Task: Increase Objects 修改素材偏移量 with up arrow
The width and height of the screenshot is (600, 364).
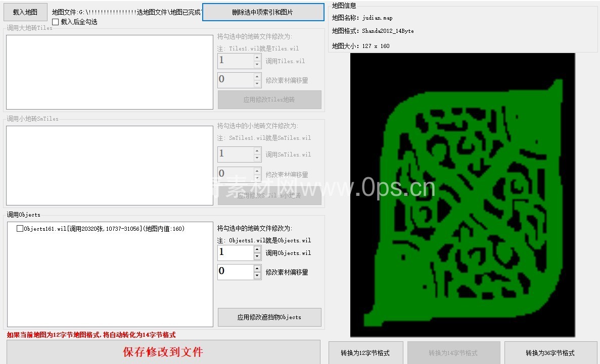Action: point(257,268)
